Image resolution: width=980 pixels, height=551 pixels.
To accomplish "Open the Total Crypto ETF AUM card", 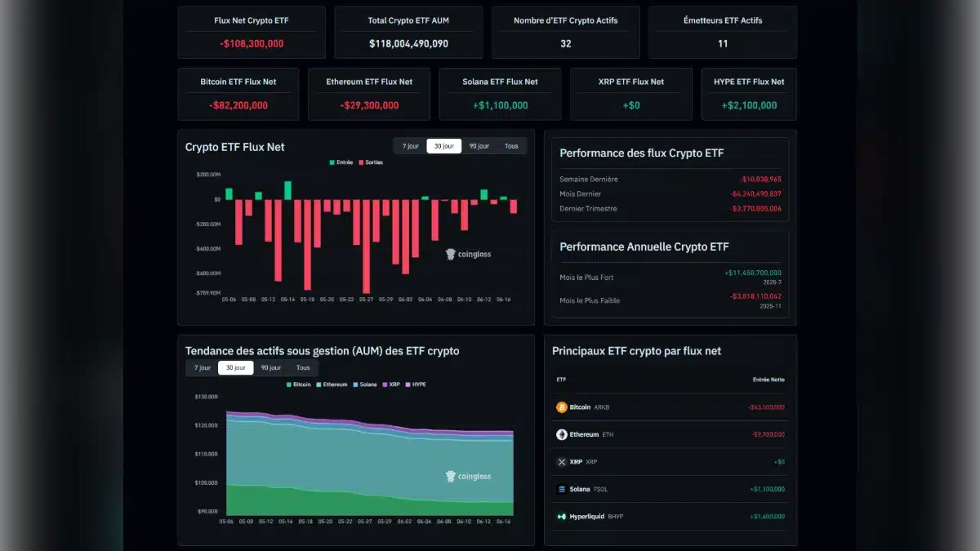I will point(408,33).
